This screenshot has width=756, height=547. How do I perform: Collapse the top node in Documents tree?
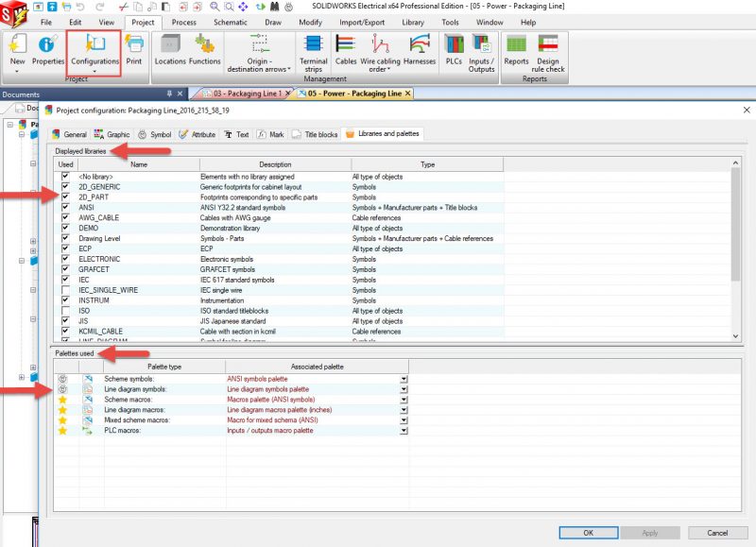(9, 125)
